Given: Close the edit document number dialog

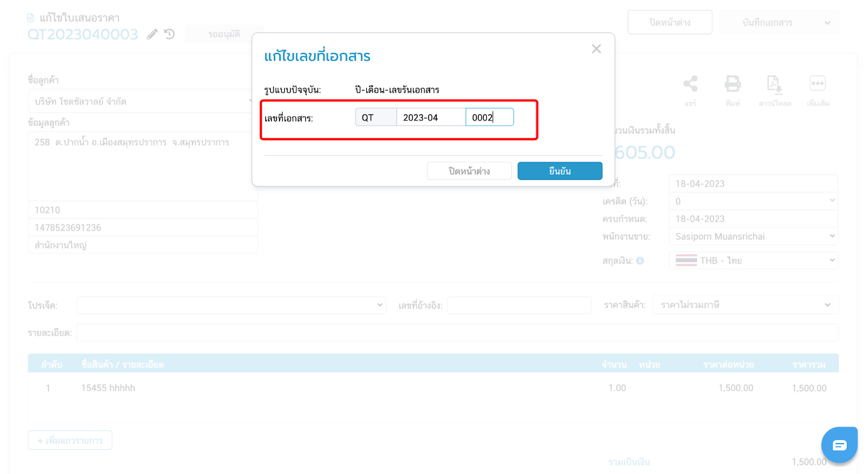Looking at the screenshot, I should coord(596,49).
